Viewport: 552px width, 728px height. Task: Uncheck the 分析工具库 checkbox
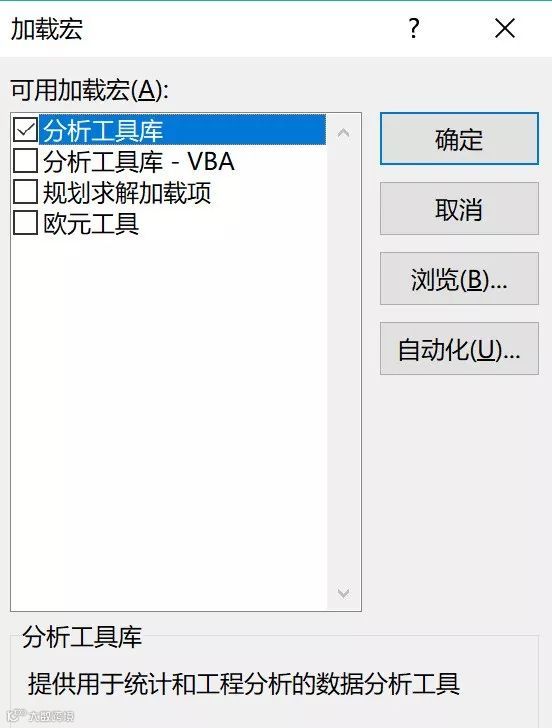point(25,130)
